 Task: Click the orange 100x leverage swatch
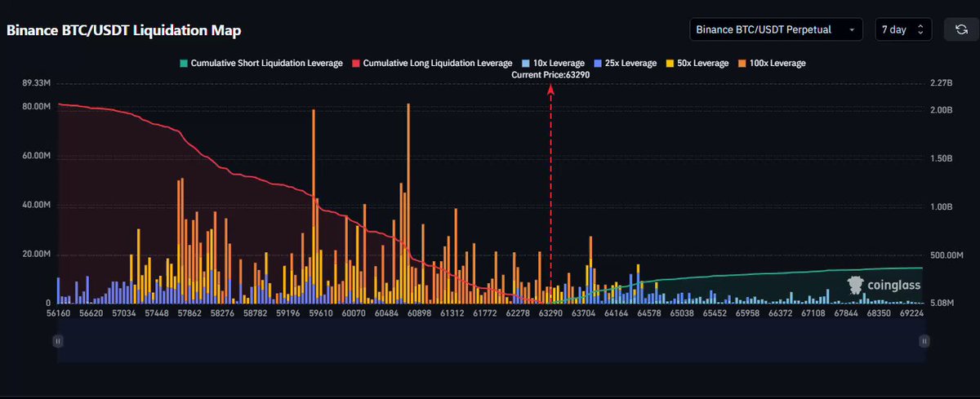(x=741, y=63)
